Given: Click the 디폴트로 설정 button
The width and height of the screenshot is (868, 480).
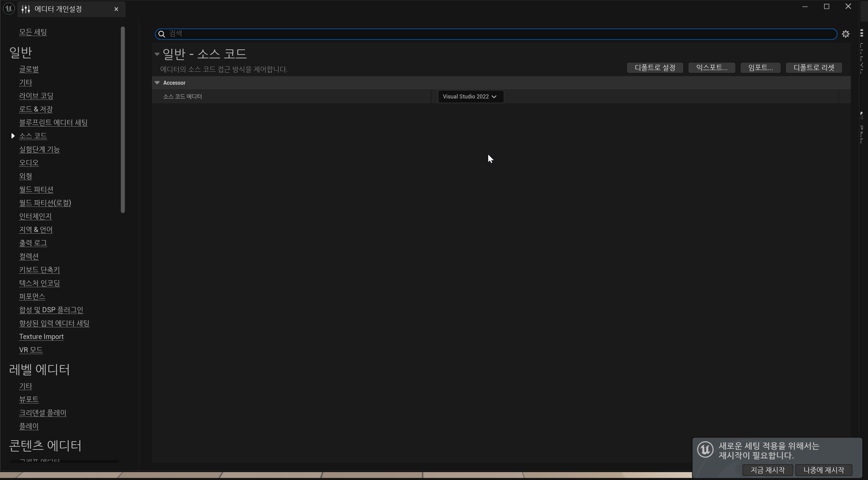Looking at the screenshot, I should [655, 68].
